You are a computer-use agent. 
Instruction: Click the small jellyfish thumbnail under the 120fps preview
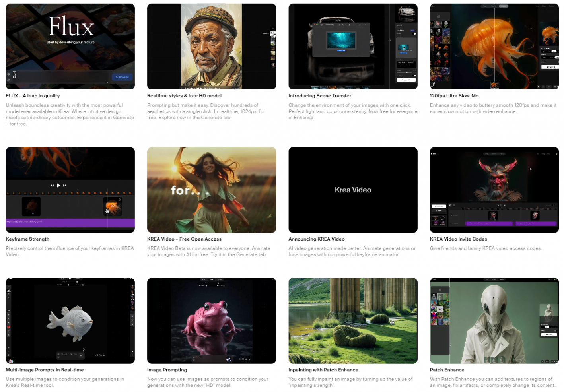[x=494, y=85]
